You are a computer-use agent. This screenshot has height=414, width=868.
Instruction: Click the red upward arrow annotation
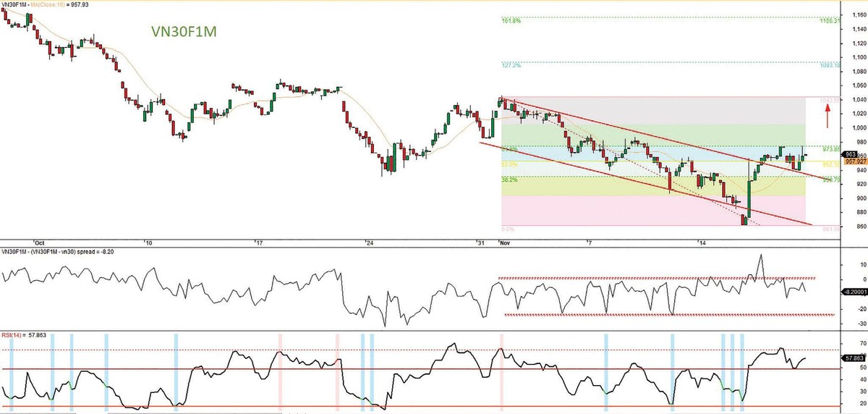(828, 115)
